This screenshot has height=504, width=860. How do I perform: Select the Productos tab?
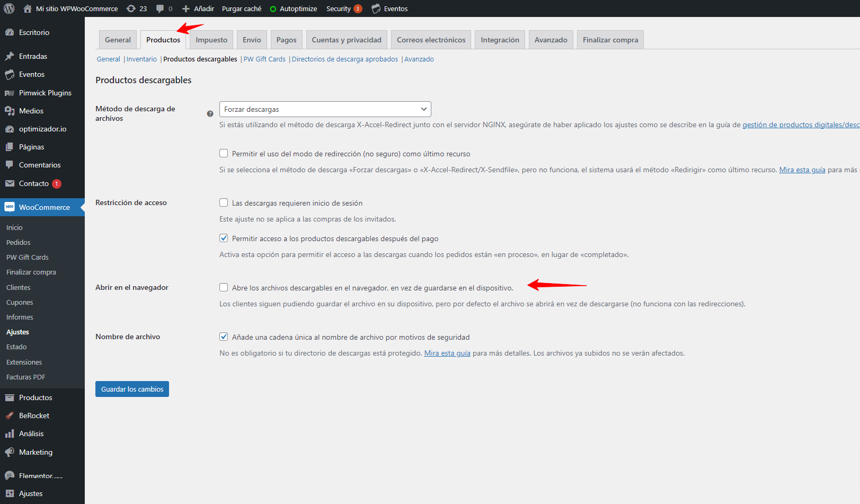pyautogui.click(x=163, y=40)
